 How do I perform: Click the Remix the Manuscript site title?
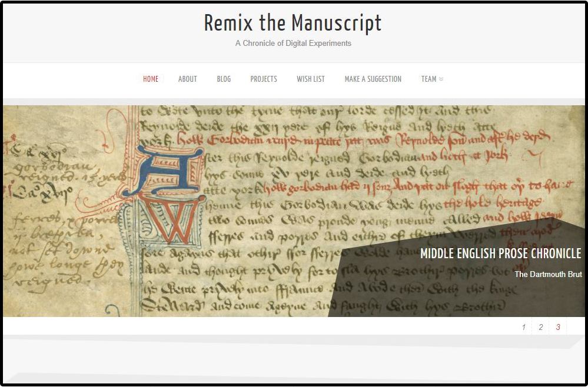point(293,23)
